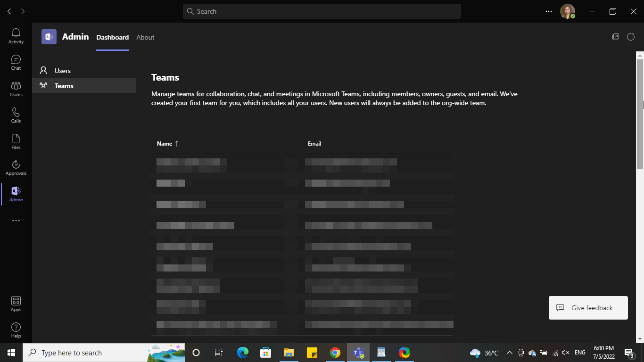644x362 pixels.
Task: Open the Chat section
Action: tap(16, 62)
